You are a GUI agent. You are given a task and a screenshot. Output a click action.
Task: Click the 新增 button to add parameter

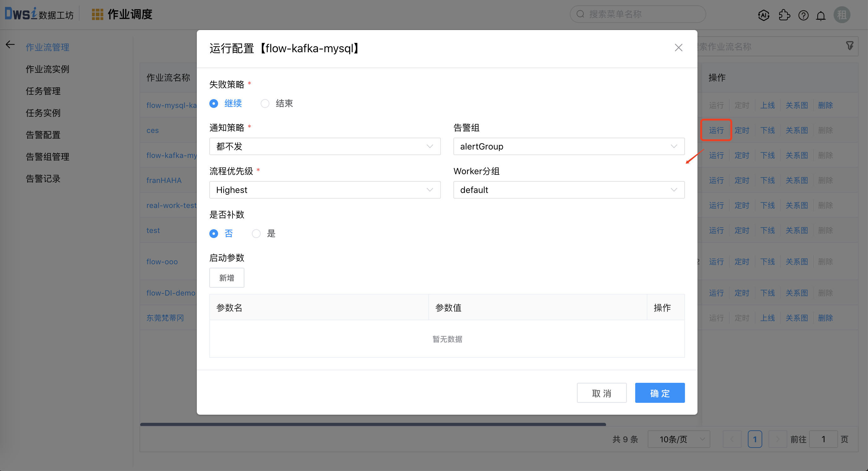pos(226,277)
